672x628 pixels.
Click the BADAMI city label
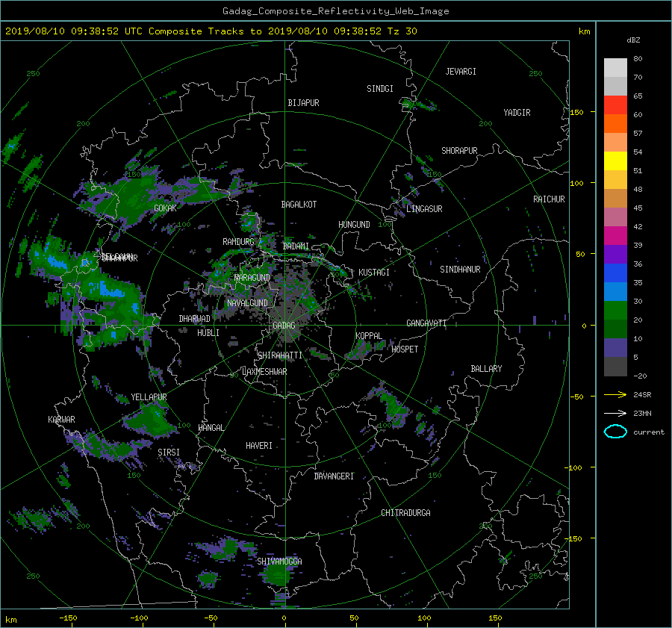(x=296, y=246)
